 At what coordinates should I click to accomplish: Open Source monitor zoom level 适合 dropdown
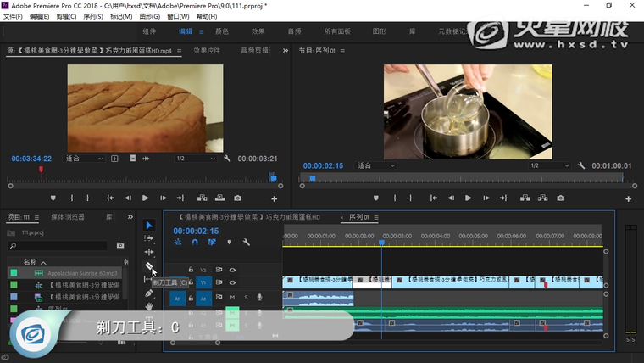[x=84, y=159]
